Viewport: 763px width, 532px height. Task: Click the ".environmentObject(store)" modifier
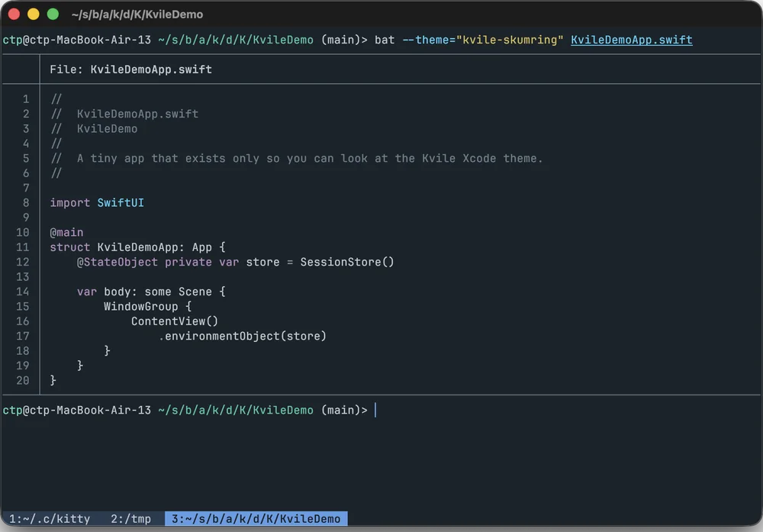243,337
